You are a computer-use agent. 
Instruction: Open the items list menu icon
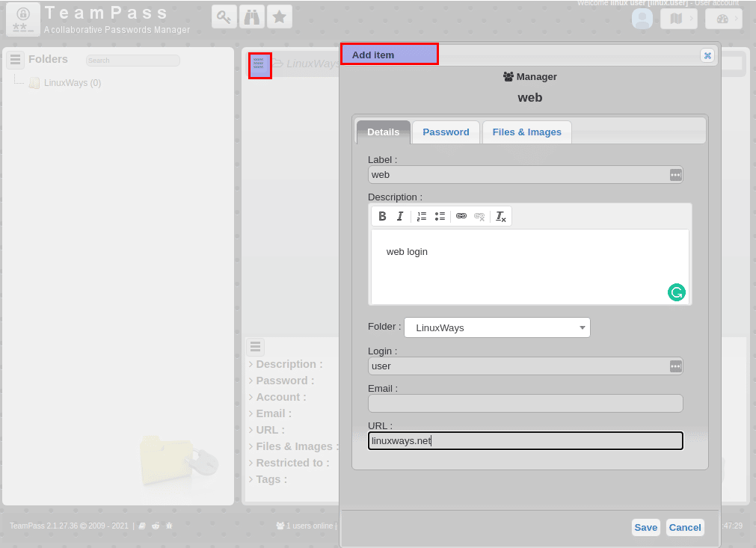[x=260, y=66]
